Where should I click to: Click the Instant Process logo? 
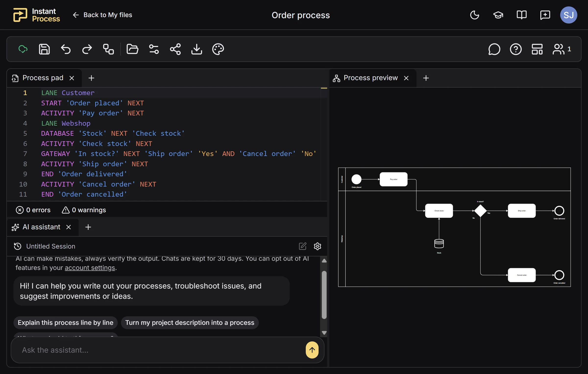[x=37, y=15]
